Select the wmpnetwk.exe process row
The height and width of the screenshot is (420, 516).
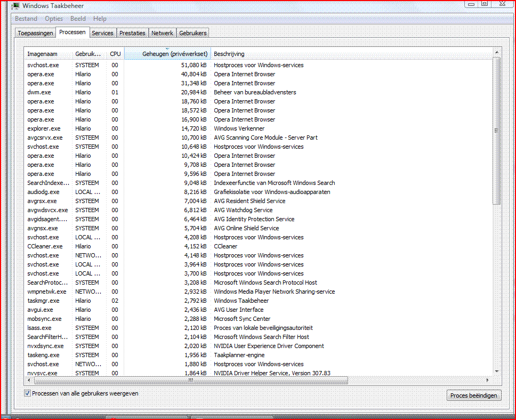pyautogui.click(x=258, y=292)
